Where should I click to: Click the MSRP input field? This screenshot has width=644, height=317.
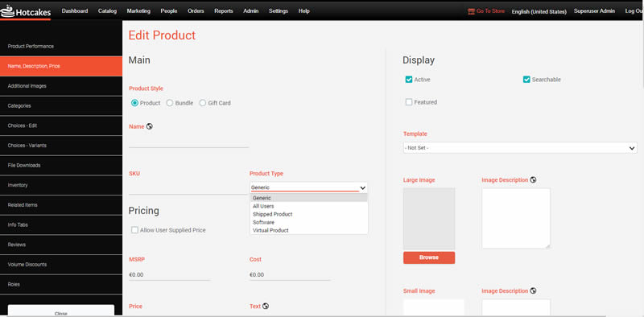coord(169,274)
